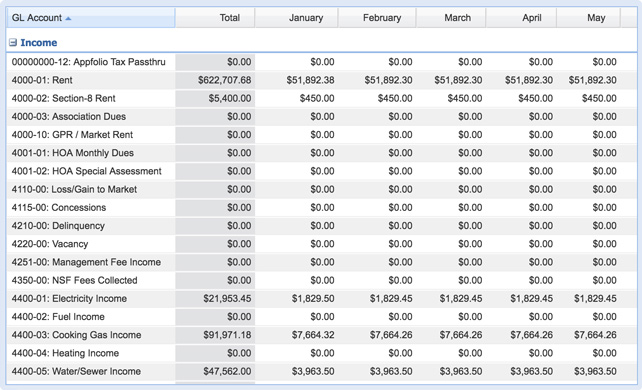Select 4400-04: Heating Income row
Viewport: 642px width, 390px height.
point(321,353)
